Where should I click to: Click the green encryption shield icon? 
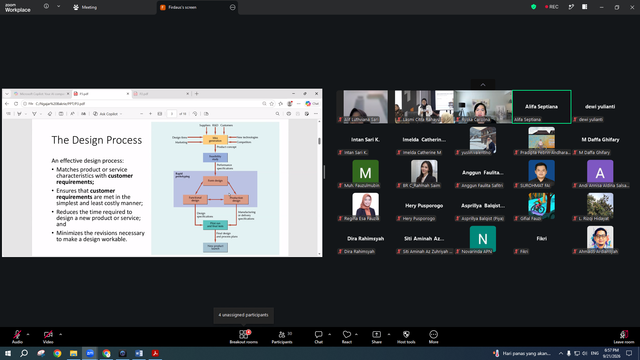point(533,7)
